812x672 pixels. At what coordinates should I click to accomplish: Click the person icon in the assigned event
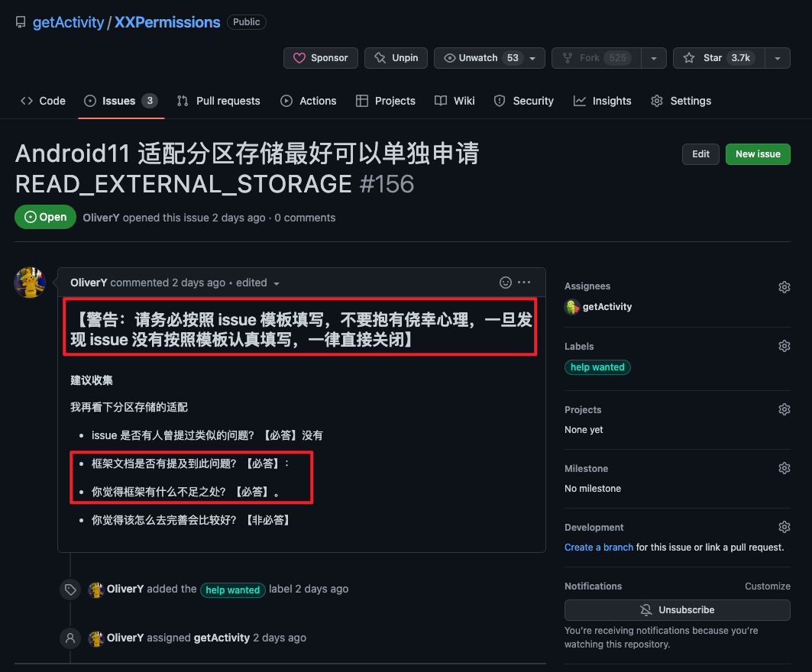click(x=70, y=638)
